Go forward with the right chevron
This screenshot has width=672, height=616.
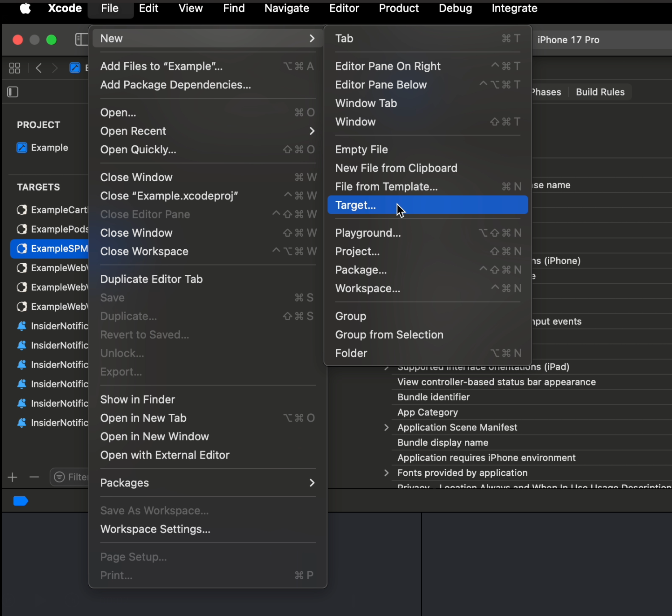pyautogui.click(x=55, y=68)
